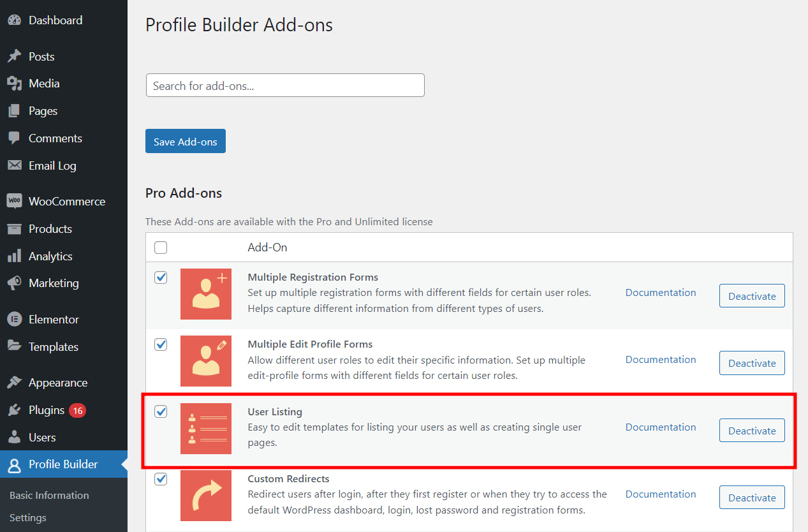Uncheck the Custom Redirects checkbox
The height and width of the screenshot is (532, 808).
pyautogui.click(x=161, y=478)
